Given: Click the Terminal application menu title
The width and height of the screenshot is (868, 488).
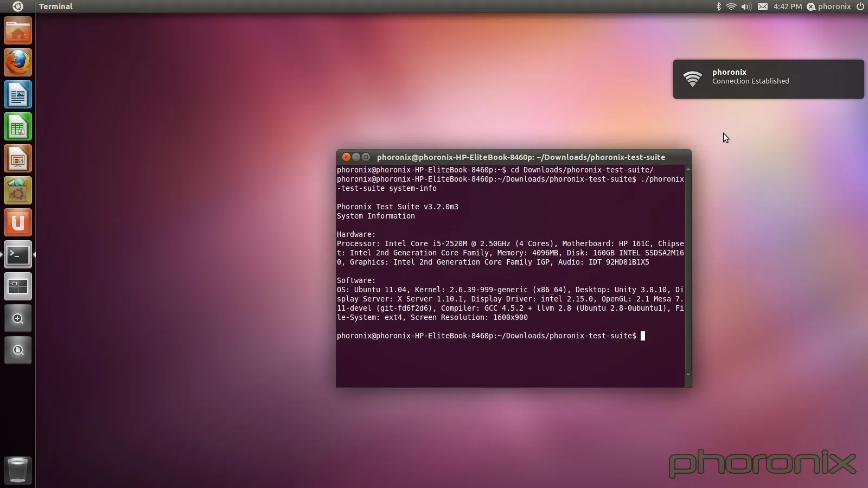Looking at the screenshot, I should coord(56,7).
